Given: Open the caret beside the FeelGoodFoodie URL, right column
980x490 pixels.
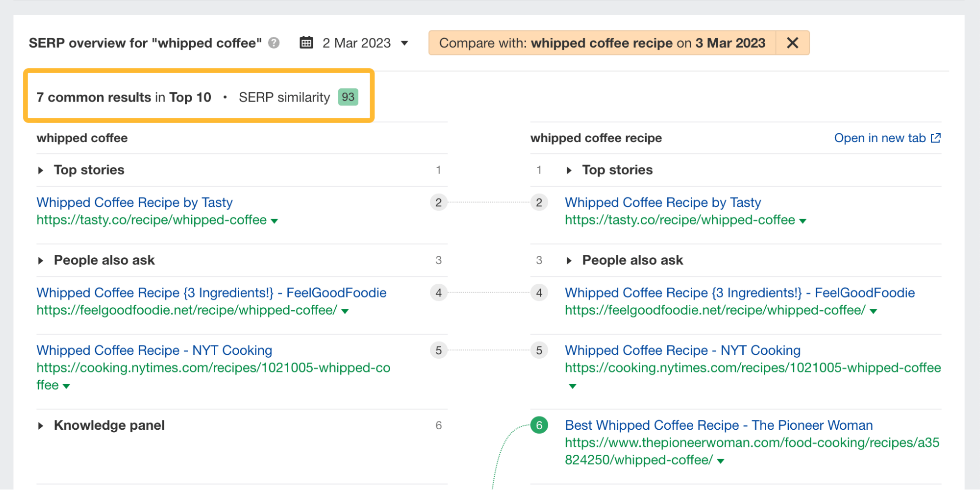Looking at the screenshot, I should pos(874,310).
